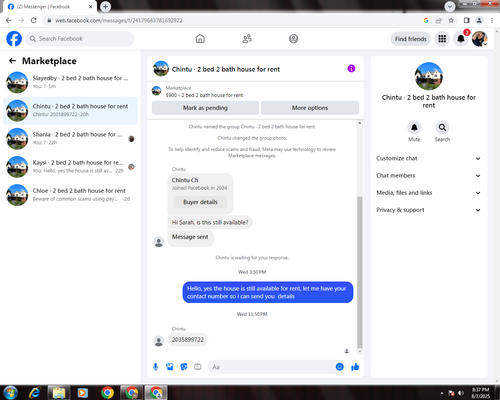The height and width of the screenshot is (400, 500).
Task: Open the menu grid icon
Action: point(442,39)
